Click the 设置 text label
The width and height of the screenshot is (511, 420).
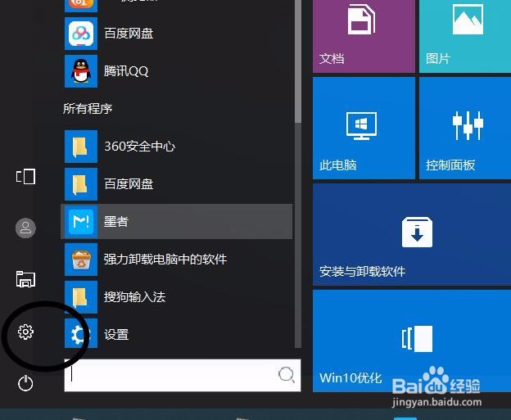(x=116, y=334)
